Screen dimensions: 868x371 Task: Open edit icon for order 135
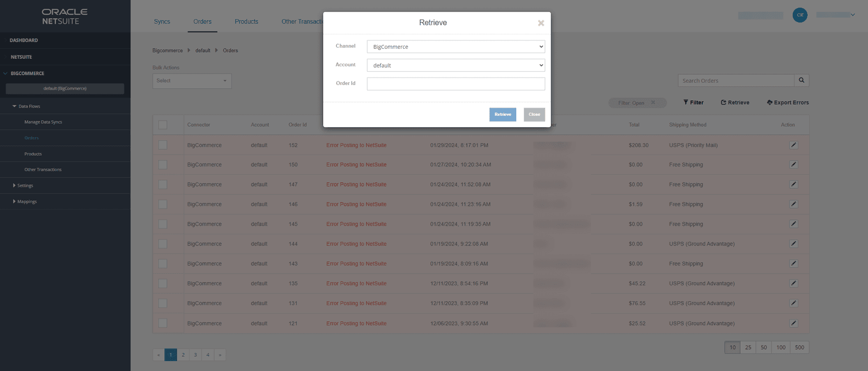793,283
